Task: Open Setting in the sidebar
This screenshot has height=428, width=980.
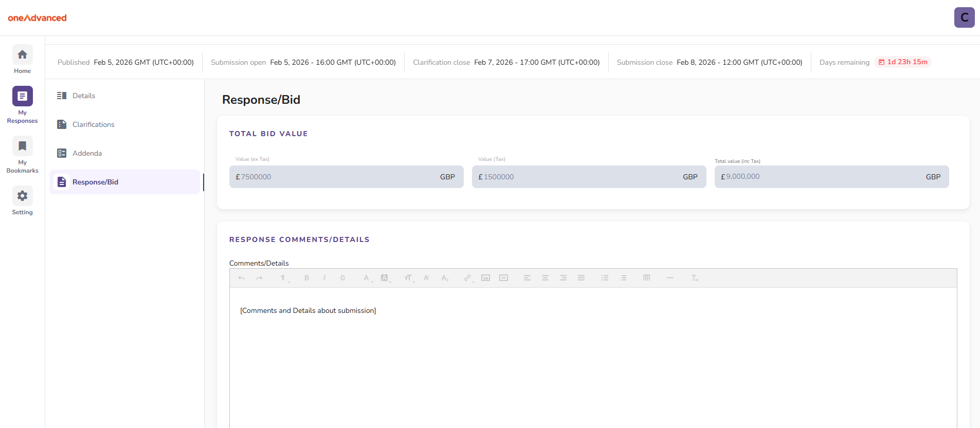Action: click(x=22, y=201)
